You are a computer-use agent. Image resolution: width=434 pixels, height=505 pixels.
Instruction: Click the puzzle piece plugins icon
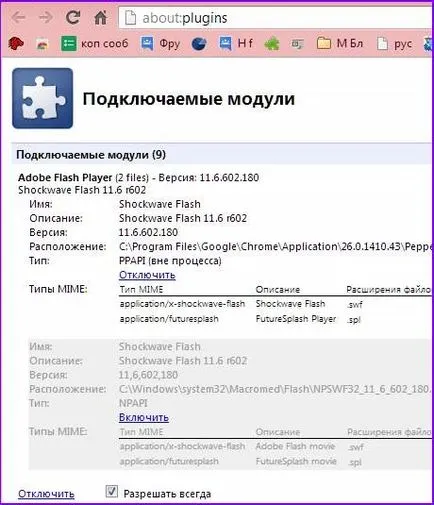pyautogui.click(x=43, y=98)
